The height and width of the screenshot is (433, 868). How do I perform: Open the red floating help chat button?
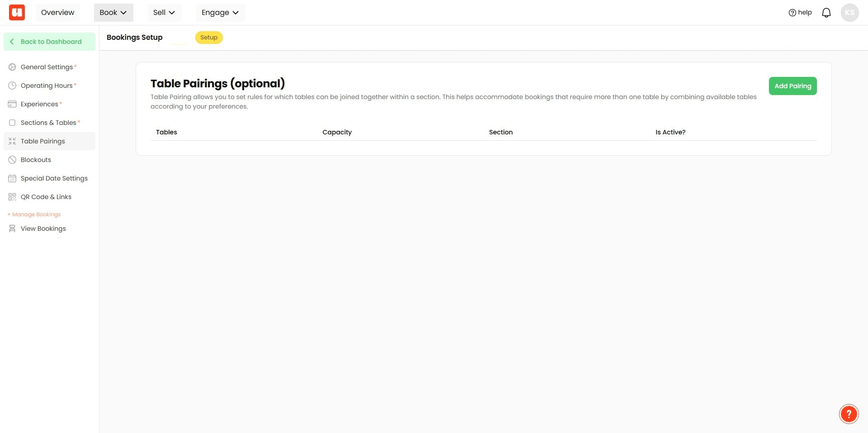(x=849, y=414)
